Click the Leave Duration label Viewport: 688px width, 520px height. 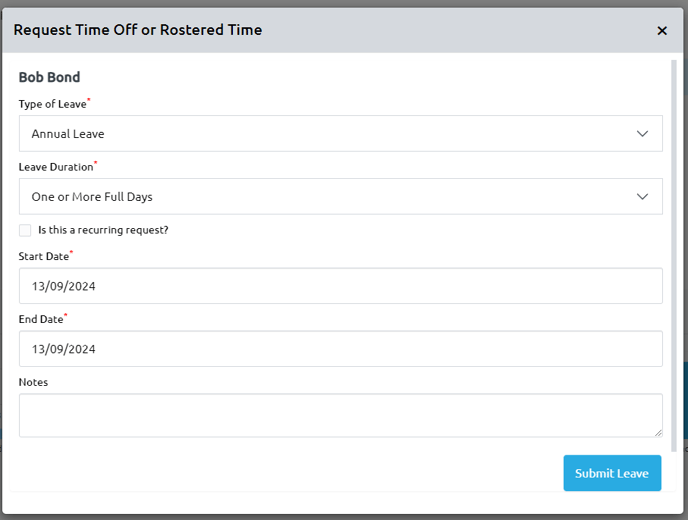[55, 167]
